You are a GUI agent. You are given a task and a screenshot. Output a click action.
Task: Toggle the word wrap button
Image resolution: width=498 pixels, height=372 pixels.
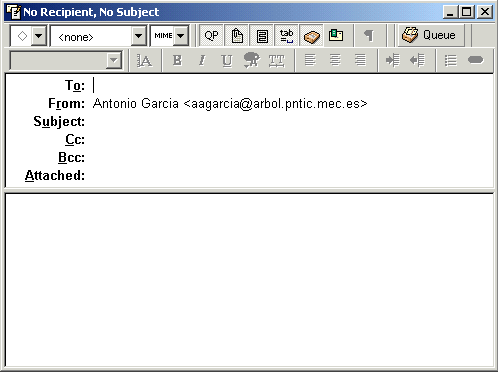(262, 35)
